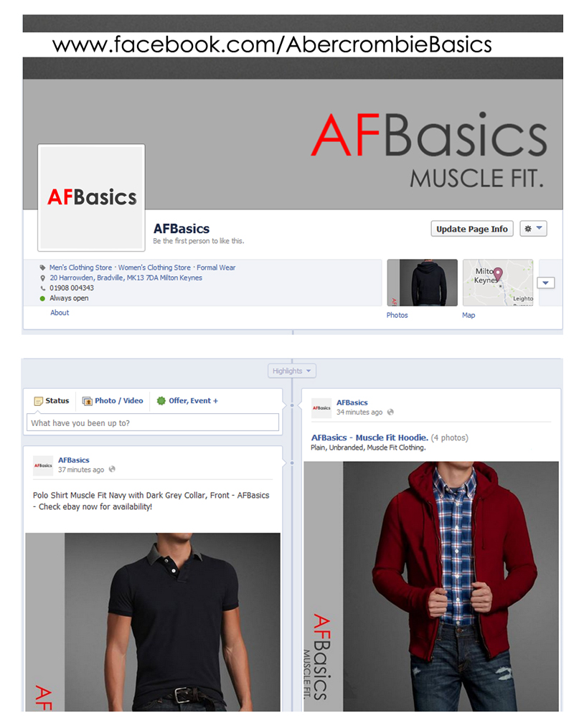Click the AFBasics square profile picture
Image resolution: width=579 pixels, height=728 pixels.
click(x=91, y=198)
